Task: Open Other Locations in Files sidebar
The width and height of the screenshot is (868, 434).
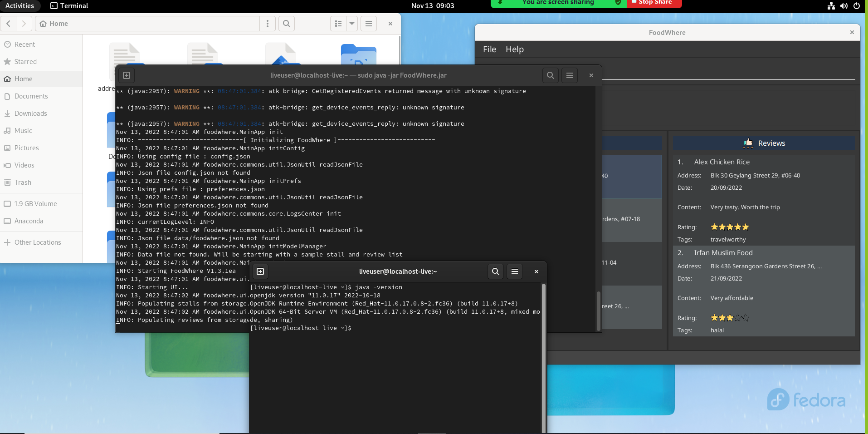Action: coord(41,242)
